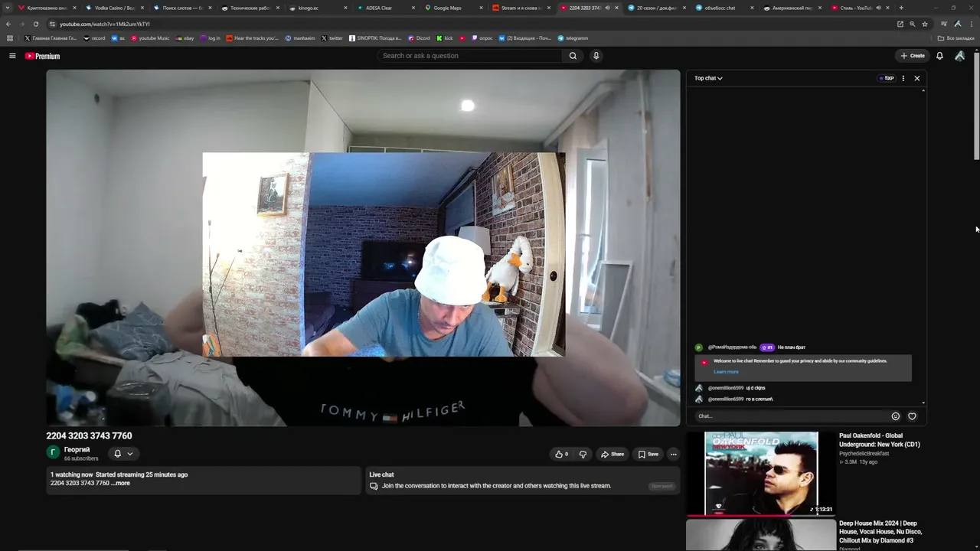980x551 pixels.
Task: Save the video to a playlist
Action: pos(648,454)
